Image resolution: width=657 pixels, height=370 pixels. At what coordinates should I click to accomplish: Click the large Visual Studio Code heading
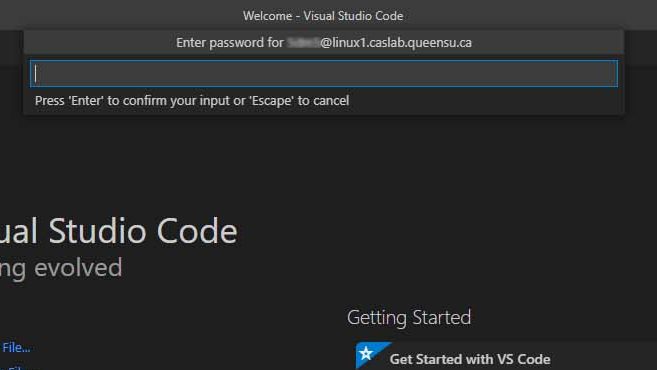119,231
